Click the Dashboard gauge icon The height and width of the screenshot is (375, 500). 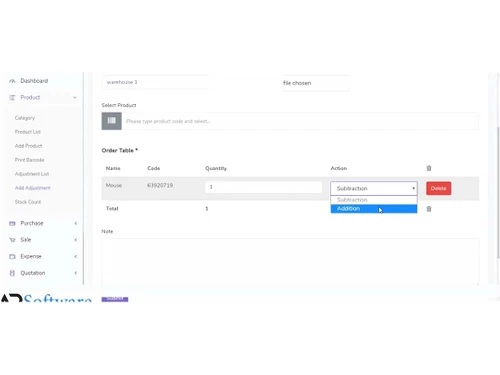coord(12,81)
